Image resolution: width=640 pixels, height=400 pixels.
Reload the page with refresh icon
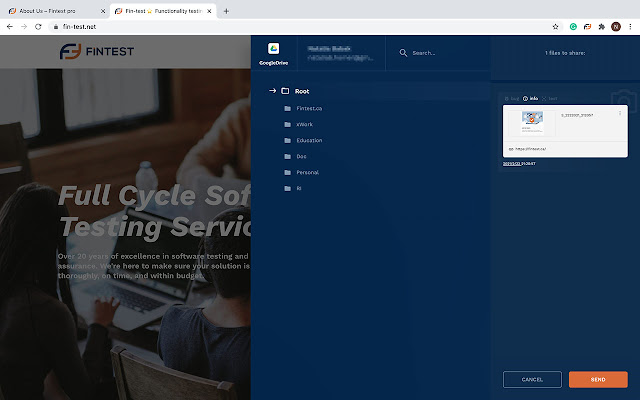click(38, 26)
